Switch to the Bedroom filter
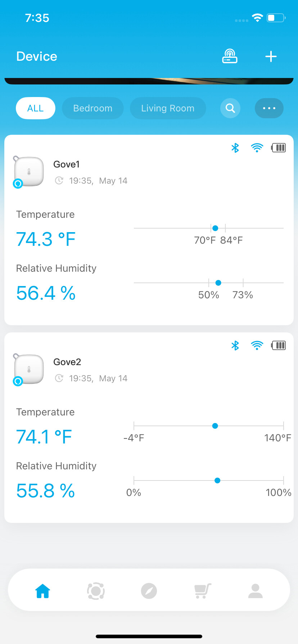Viewport: 298px width, 644px height. 92,108
